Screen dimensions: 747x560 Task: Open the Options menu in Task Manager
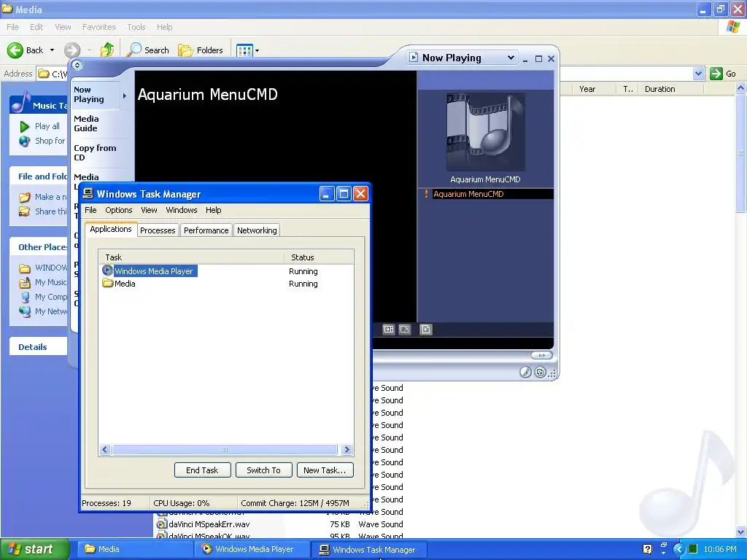coord(119,210)
